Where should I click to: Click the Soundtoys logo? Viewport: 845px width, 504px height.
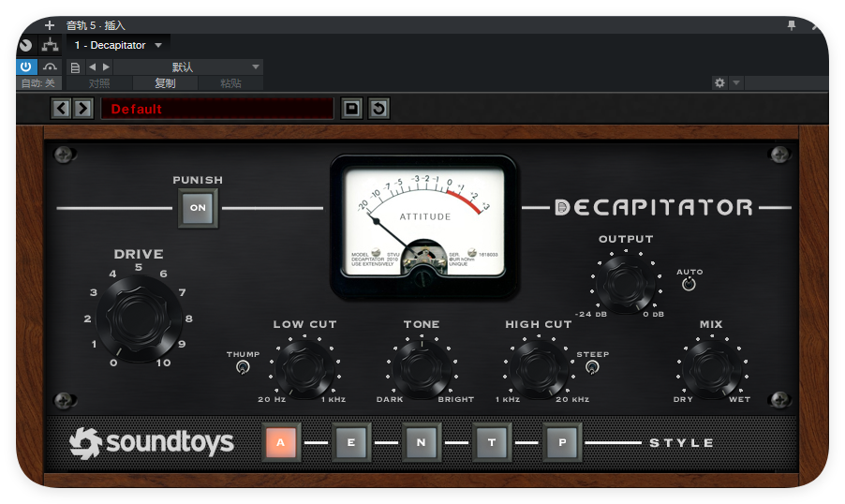(x=152, y=443)
